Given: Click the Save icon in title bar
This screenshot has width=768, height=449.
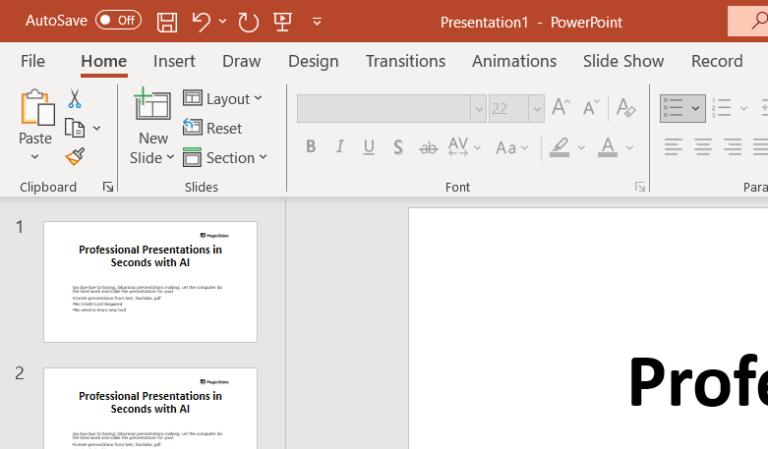Looking at the screenshot, I should pos(167,22).
